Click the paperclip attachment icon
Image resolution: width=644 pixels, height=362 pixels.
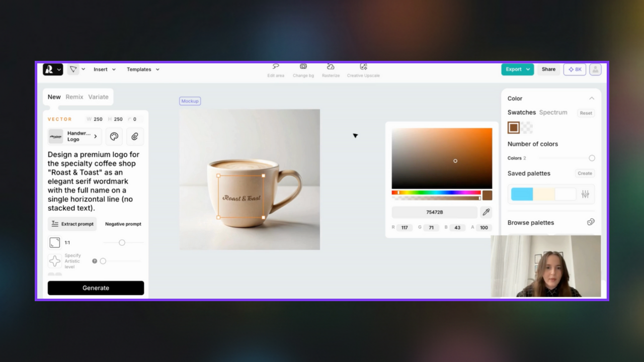(x=135, y=136)
